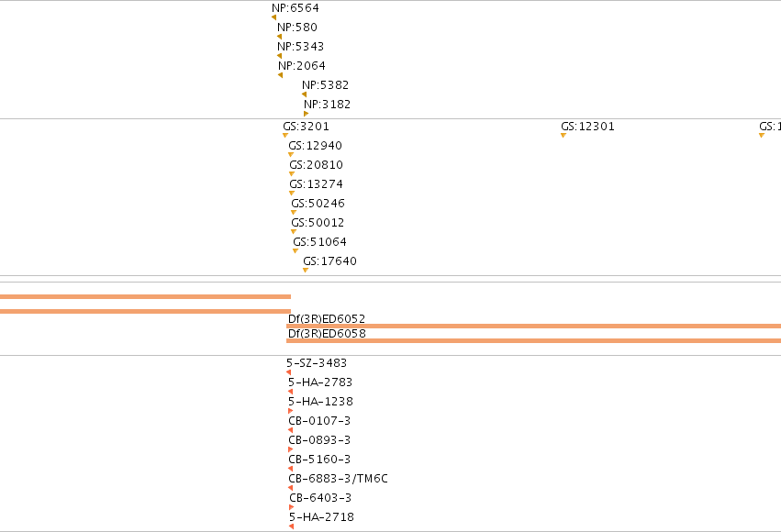Screen dimensions: 781x532
Task: Click the GS:12301 label
Action: [587, 127]
